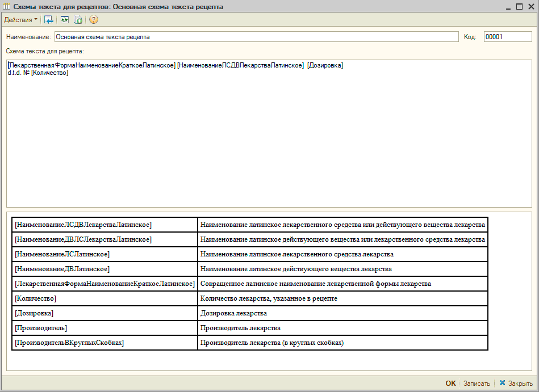Open the Действия dropdown menu
Image resolution: width=539 pixels, height=392 pixels.
coord(20,20)
